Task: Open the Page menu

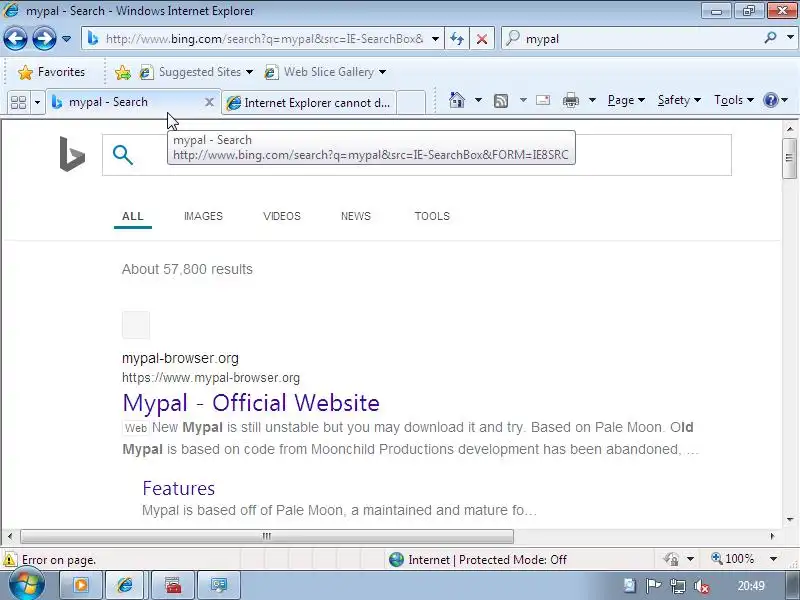Action: click(626, 100)
